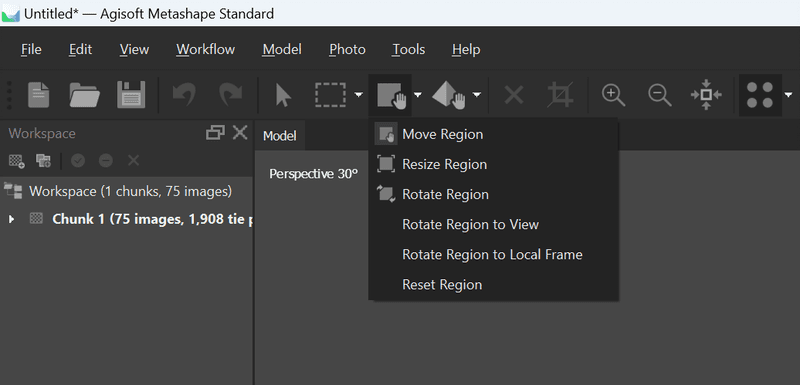Open the point cloud view mode dropdown arrow
Screen dimensions: 800x385
point(789,95)
